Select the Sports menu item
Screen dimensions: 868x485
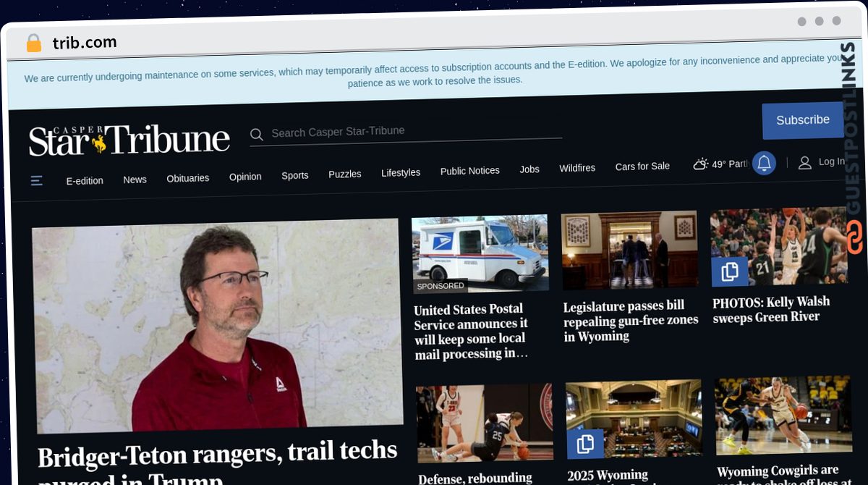coord(294,175)
